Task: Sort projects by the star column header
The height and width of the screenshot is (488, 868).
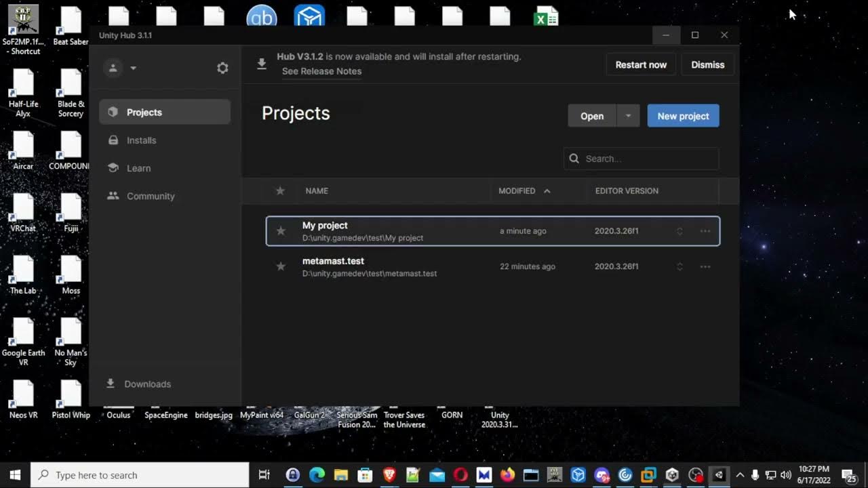Action: [x=280, y=191]
